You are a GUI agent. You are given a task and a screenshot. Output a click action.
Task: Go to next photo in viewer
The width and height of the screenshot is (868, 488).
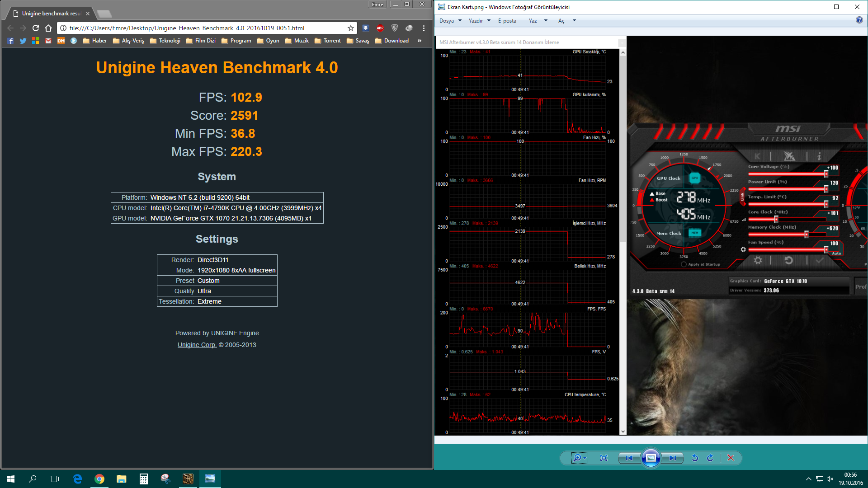point(673,458)
